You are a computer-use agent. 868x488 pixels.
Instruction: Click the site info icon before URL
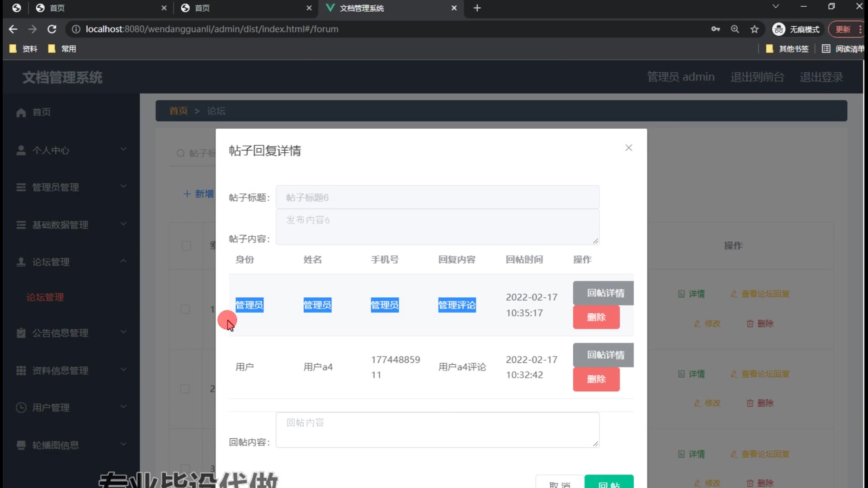click(76, 29)
